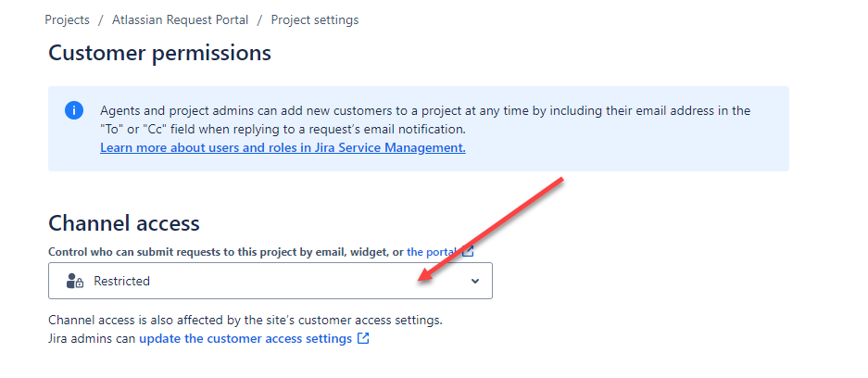Go to Projects in the breadcrumb
This screenshot has height=378, width=868.
67,20
